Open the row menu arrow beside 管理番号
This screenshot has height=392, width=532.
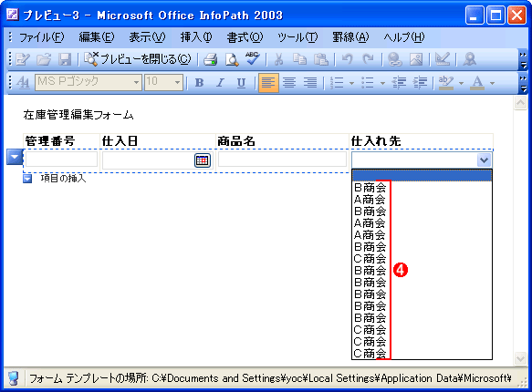pos(15,157)
